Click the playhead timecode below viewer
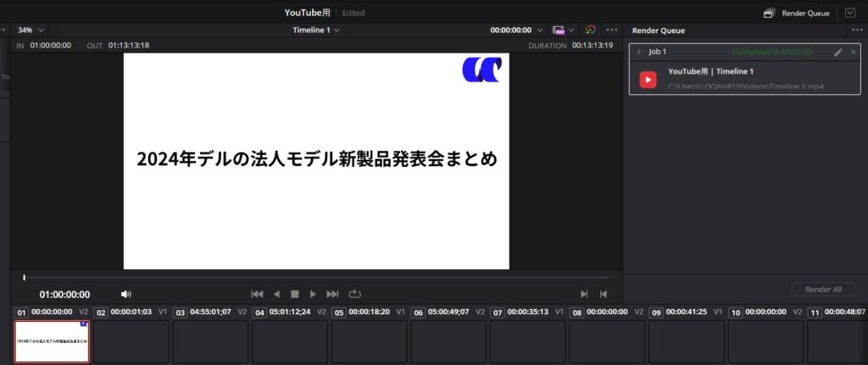 pos(64,295)
